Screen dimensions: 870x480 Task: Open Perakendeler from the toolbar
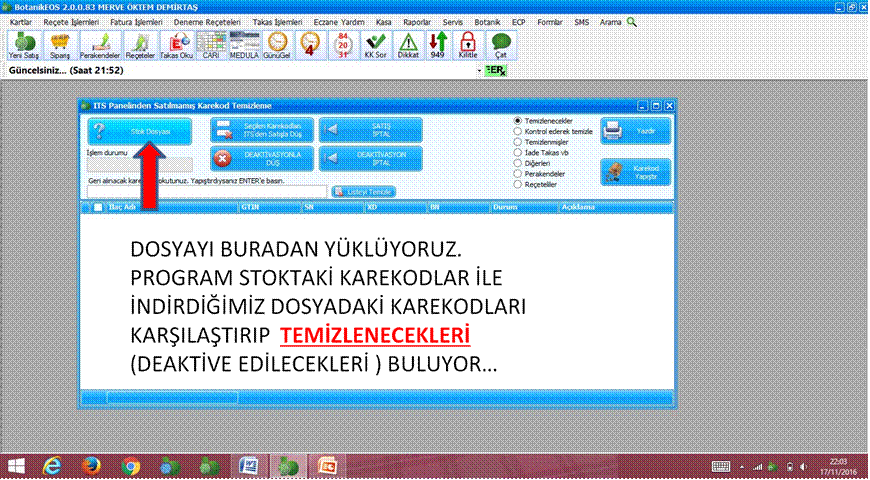(x=100, y=45)
